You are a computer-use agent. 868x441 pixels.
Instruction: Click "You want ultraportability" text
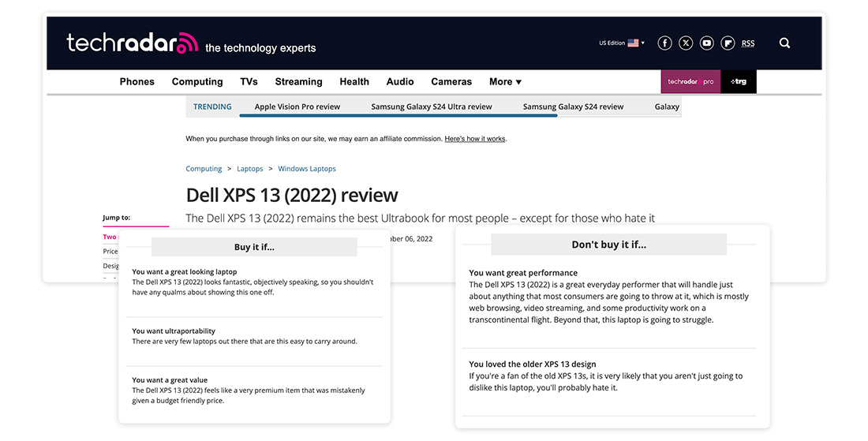pyautogui.click(x=174, y=331)
